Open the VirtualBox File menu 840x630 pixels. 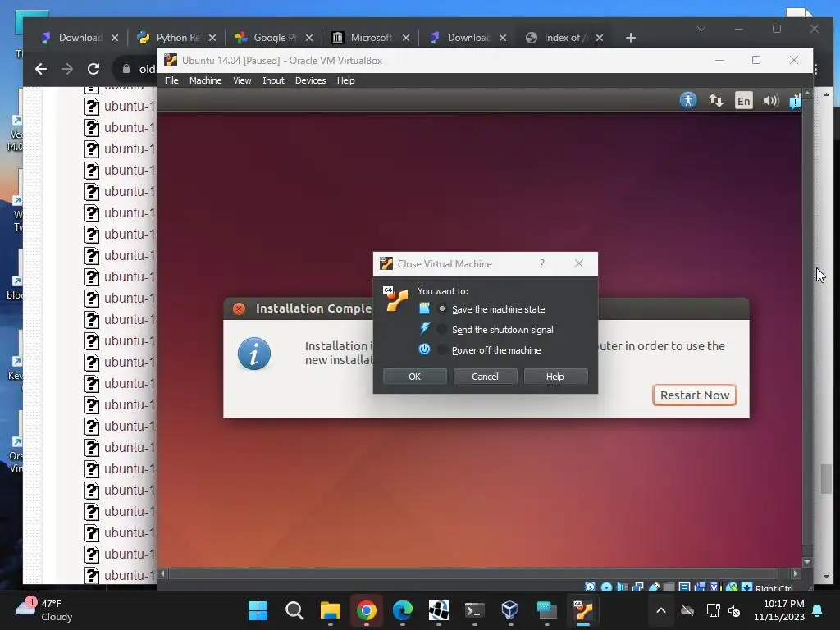(171, 80)
